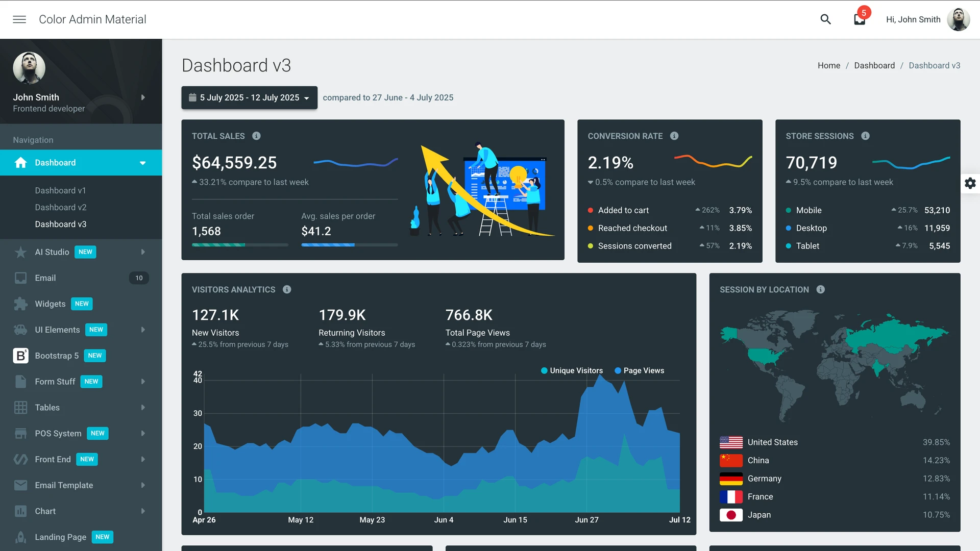
Task: Go to Home breadcrumb link
Action: click(829, 65)
